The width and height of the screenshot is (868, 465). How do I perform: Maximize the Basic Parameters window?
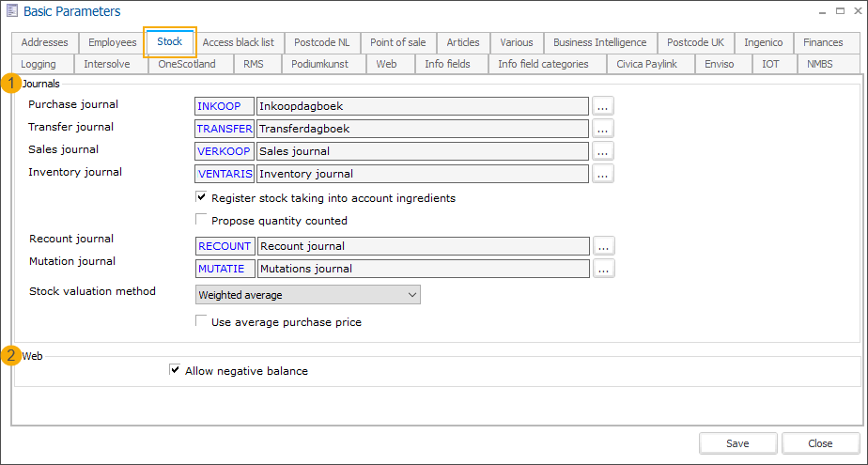click(x=840, y=11)
